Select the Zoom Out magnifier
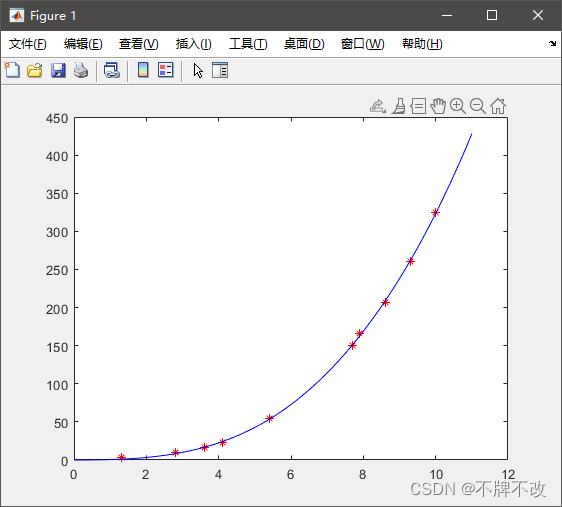 [478, 106]
